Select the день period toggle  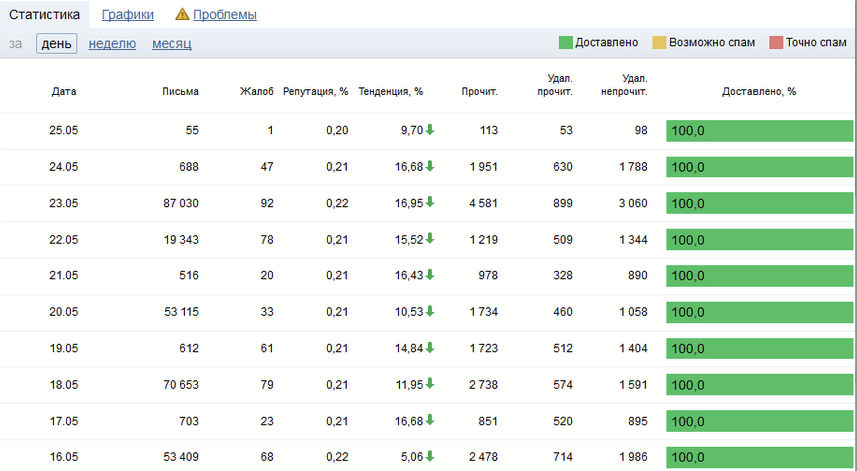click(x=56, y=43)
